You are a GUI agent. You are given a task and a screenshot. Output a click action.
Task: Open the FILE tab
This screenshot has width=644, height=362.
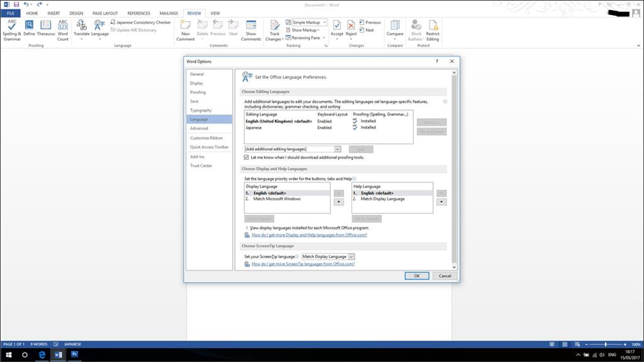(11, 13)
